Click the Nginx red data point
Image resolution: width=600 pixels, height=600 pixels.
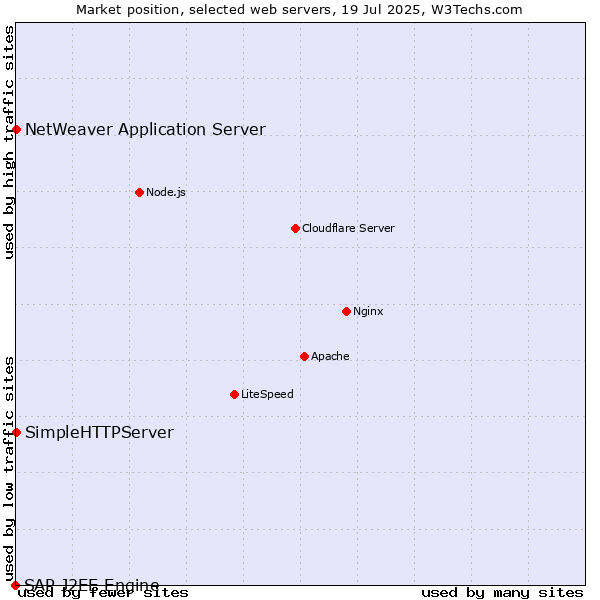point(346,311)
